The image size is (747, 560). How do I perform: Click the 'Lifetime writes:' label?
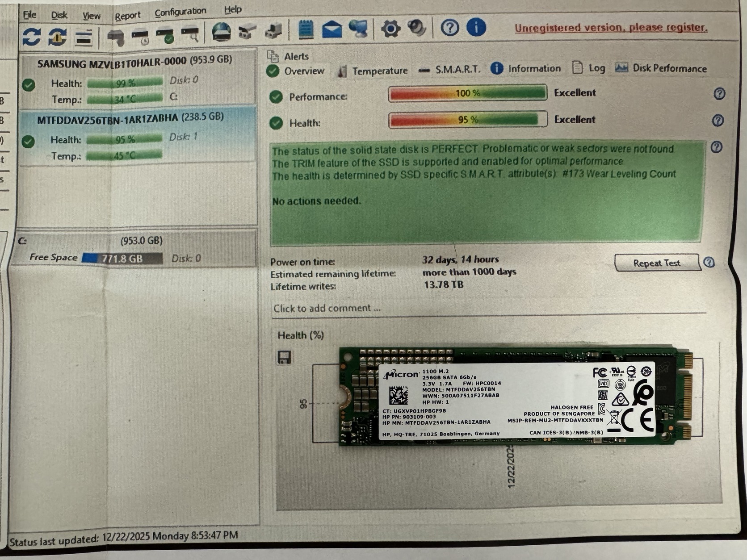[303, 287]
